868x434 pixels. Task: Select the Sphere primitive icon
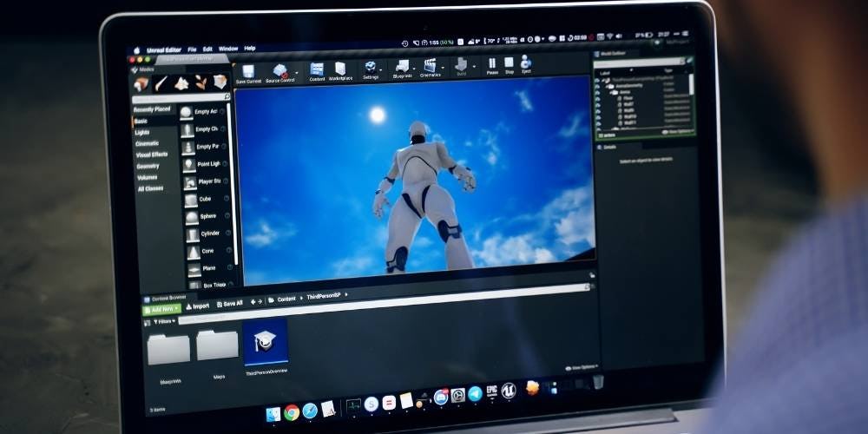pos(192,218)
